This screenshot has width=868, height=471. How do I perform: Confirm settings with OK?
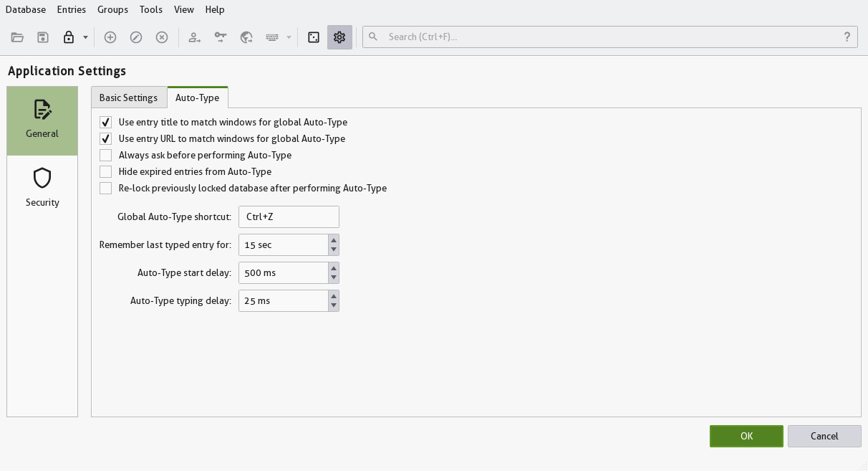(746, 436)
